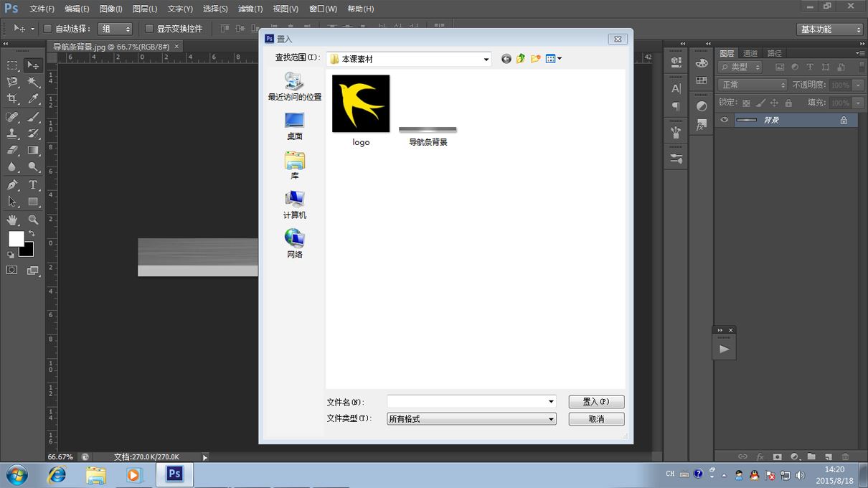Switch to the 通道 tab
This screenshot has height=488, width=868.
click(x=750, y=53)
